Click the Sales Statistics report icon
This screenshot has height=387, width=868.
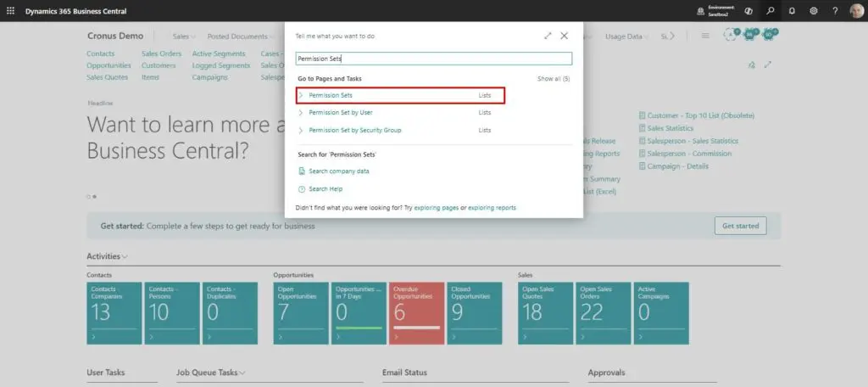(x=643, y=128)
